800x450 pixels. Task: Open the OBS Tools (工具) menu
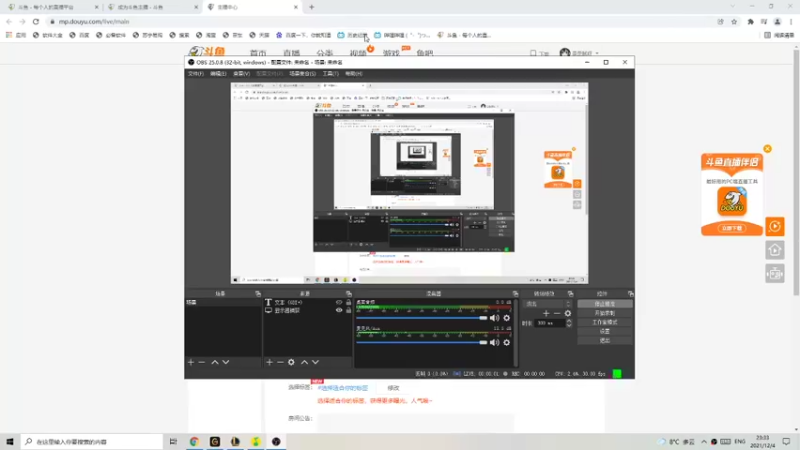pos(330,73)
